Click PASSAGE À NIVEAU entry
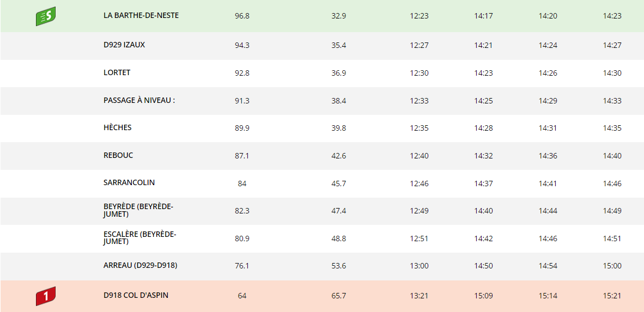644x312 pixels. coord(139,100)
